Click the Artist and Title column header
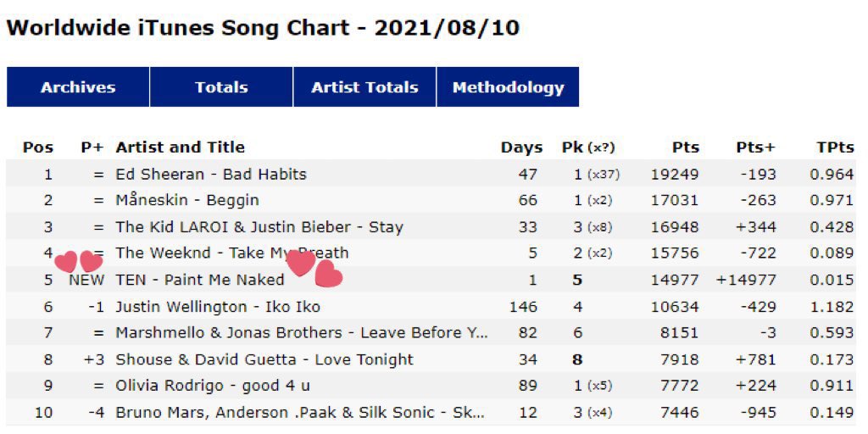Screen dimensions: 868x434 coord(180,147)
